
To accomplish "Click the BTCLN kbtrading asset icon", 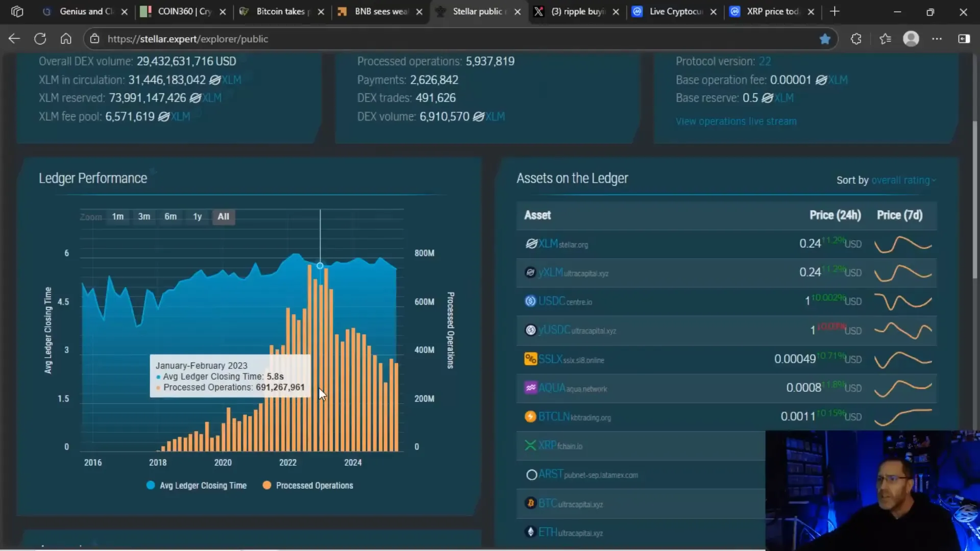I will (531, 417).
